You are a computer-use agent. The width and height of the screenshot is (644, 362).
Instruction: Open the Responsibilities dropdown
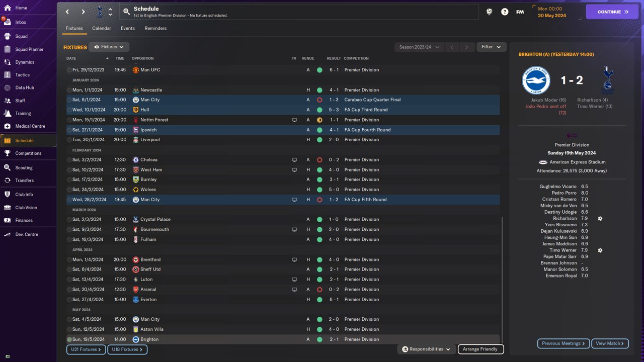point(426,349)
